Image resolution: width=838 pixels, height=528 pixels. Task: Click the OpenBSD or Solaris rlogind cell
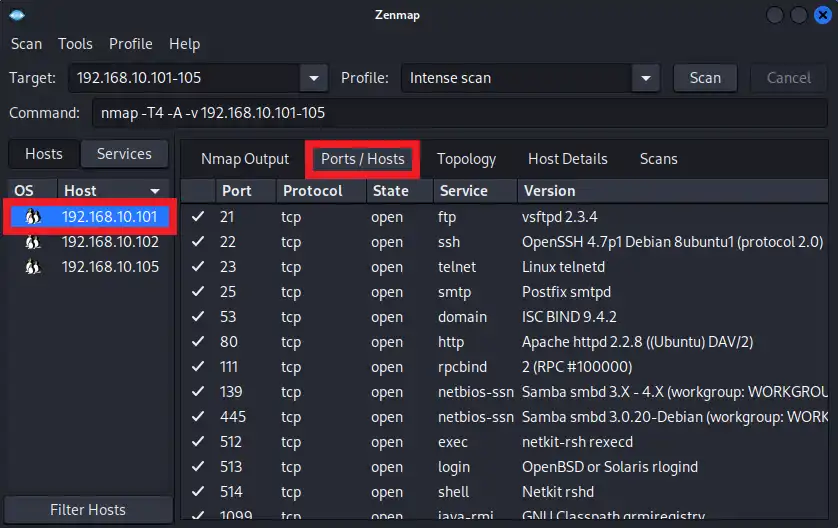click(x=610, y=467)
